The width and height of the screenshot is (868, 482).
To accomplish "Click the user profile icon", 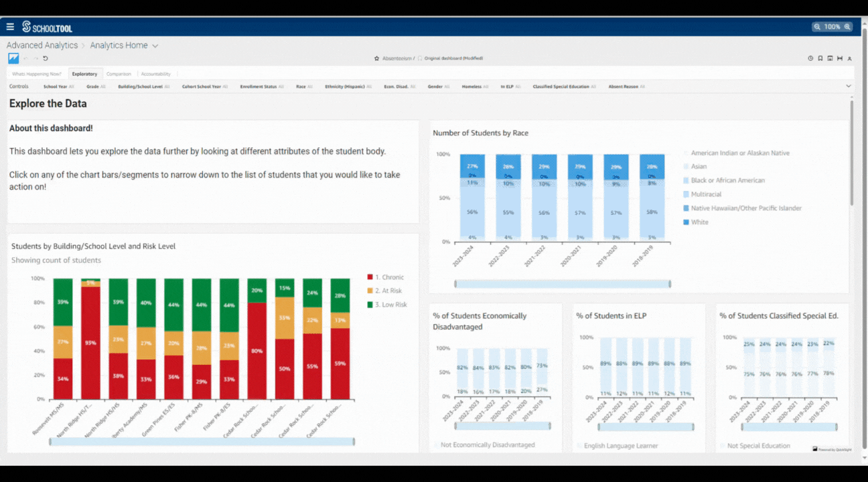I will click(x=850, y=58).
